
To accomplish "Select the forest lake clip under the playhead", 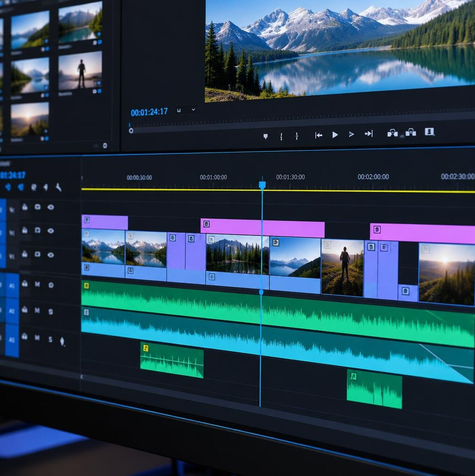I will point(237,255).
